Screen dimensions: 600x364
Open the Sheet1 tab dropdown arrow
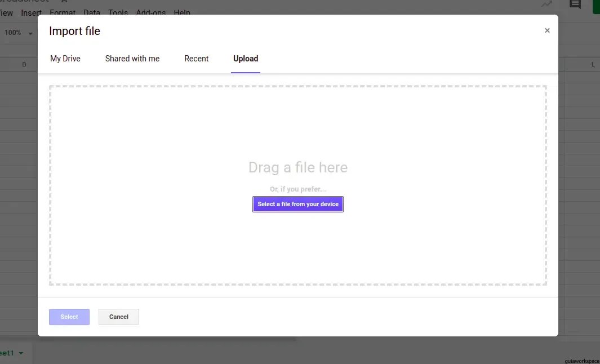point(21,353)
